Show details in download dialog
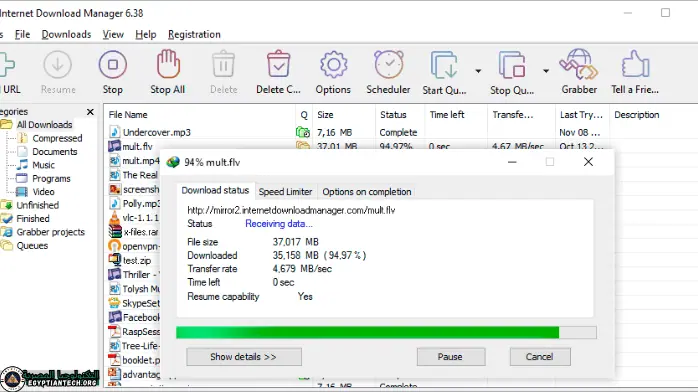The height and width of the screenshot is (392, 698). 244,357
